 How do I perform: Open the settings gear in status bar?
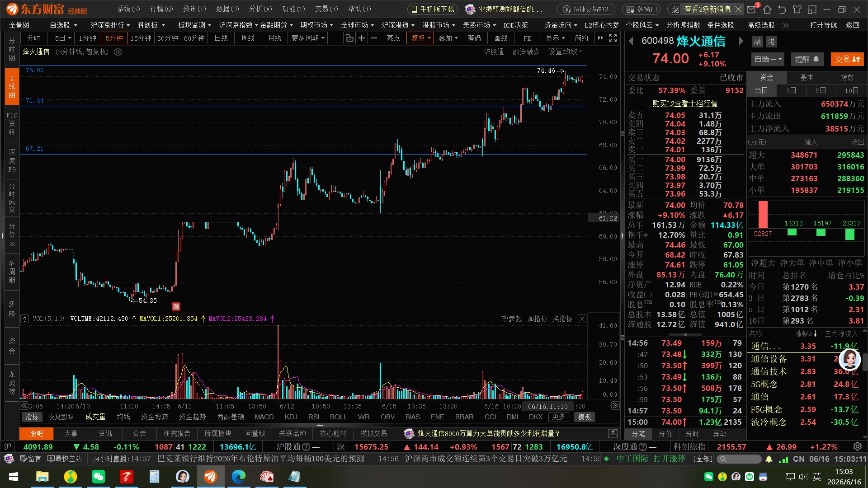tap(857, 447)
